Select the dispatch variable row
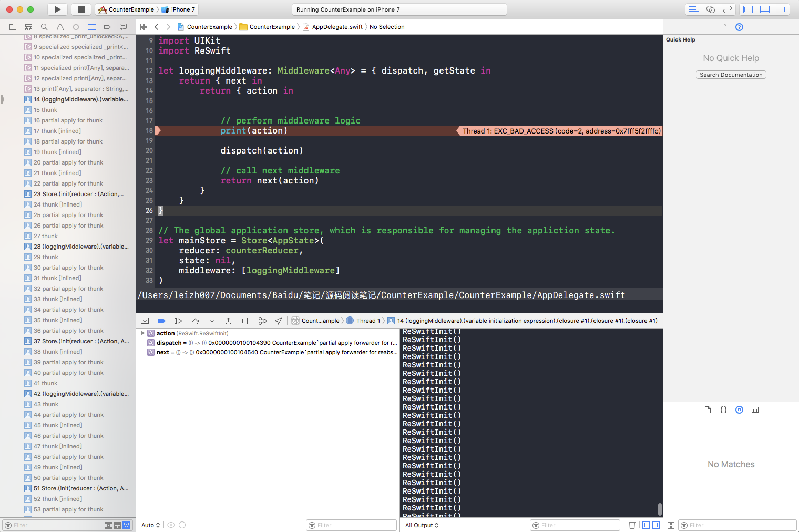The image size is (799, 532). [x=268, y=343]
